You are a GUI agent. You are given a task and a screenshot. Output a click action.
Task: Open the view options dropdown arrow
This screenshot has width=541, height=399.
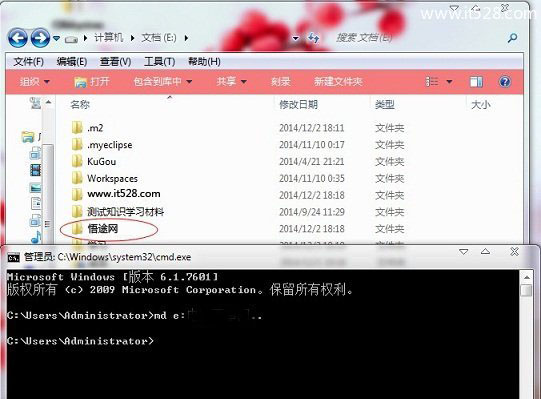[x=449, y=82]
